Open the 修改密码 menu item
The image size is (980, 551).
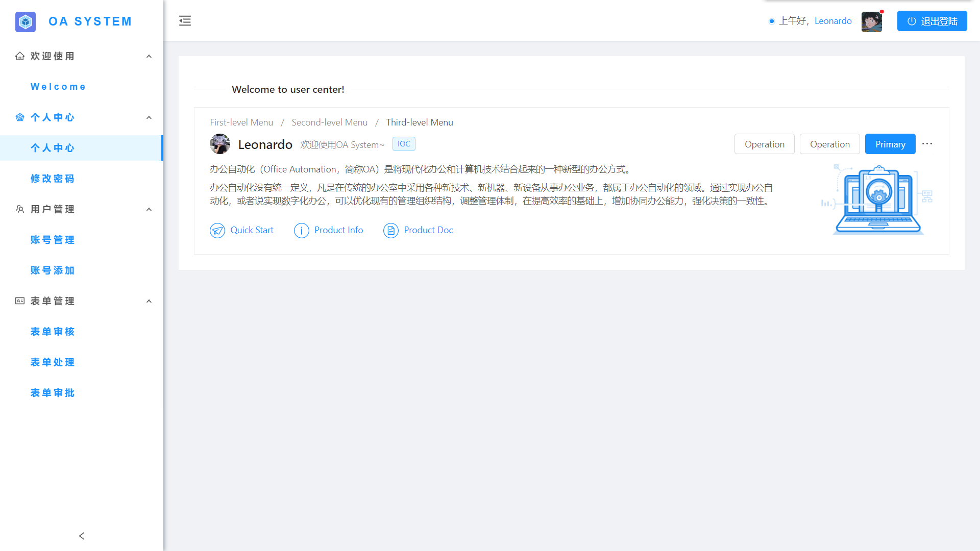point(53,179)
